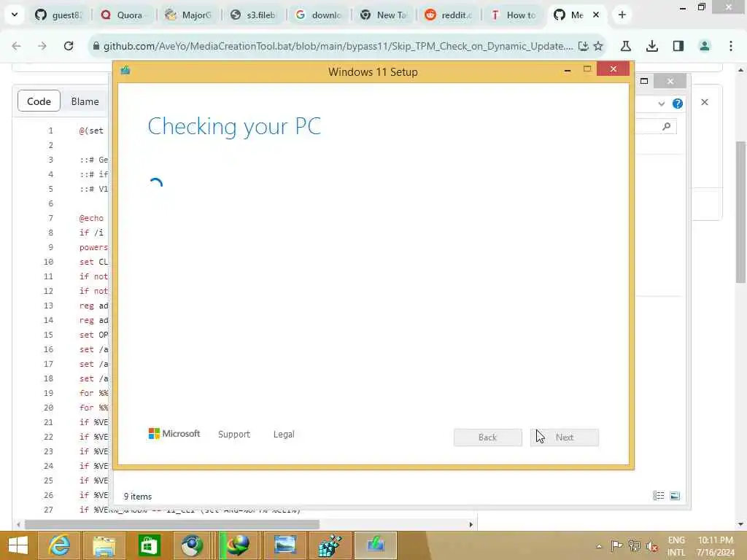This screenshot has width=747, height=560.
Task: Open the tab search chevron
Action: point(15,15)
